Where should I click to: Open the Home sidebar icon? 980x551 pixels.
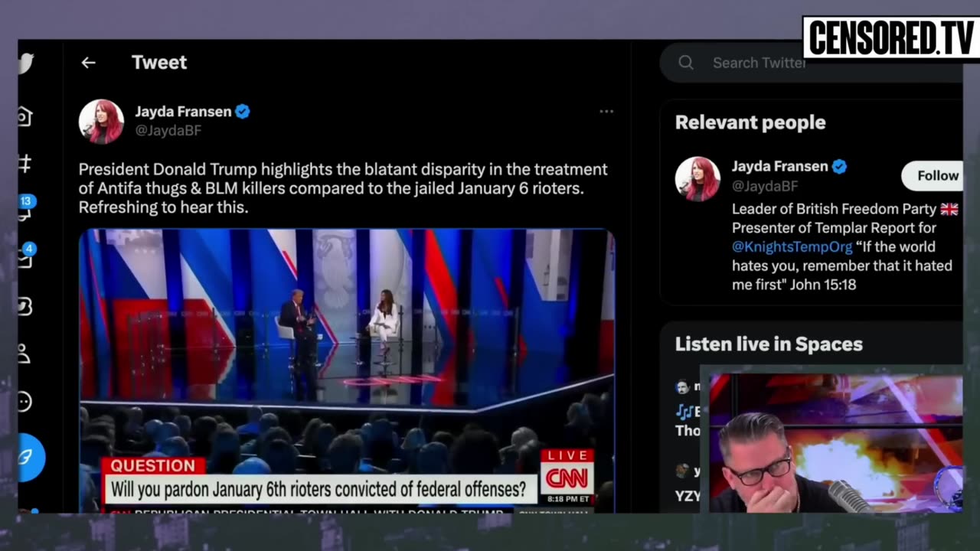click(24, 116)
